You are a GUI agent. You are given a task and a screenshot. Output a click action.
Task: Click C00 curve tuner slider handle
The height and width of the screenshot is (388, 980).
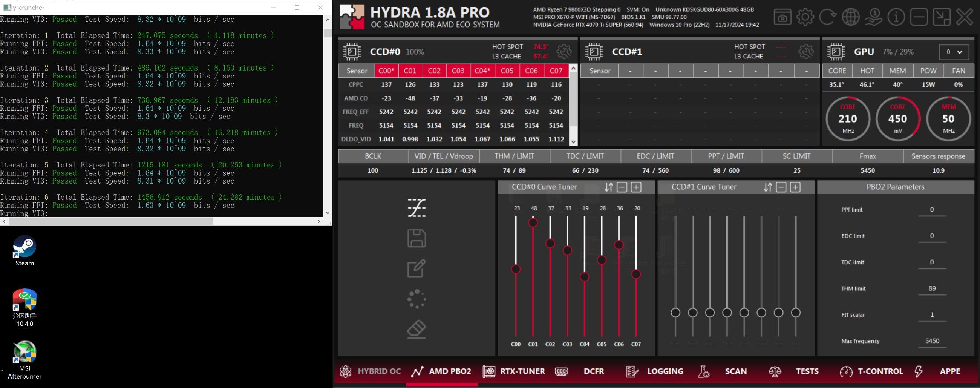(x=516, y=269)
